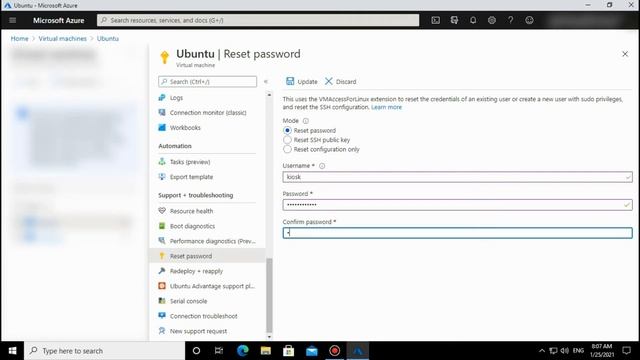640x360 pixels.
Task: Click the Update button label
Action: [307, 82]
